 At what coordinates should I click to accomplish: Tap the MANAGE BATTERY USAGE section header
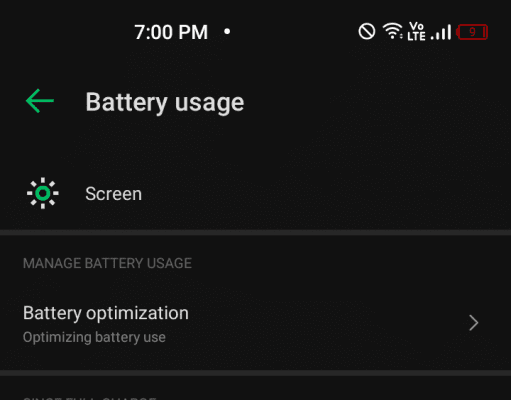pos(107,263)
